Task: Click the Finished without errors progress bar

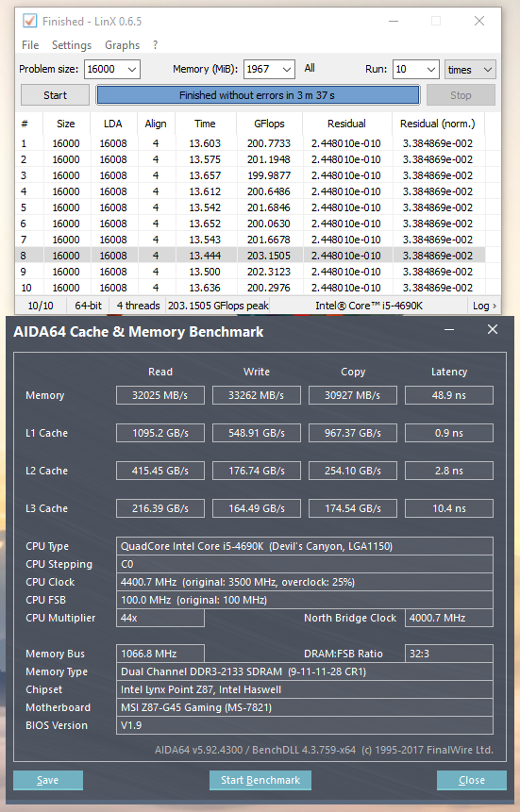Action: pos(257,95)
